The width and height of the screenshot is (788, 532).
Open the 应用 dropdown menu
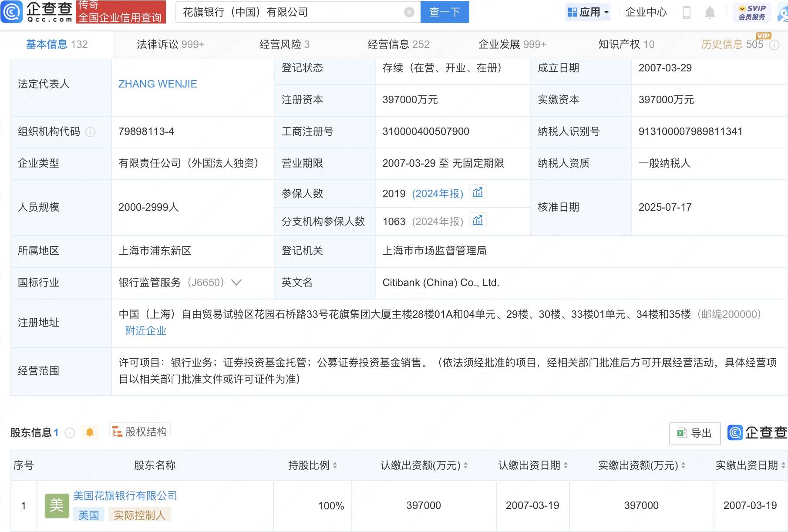point(588,12)
